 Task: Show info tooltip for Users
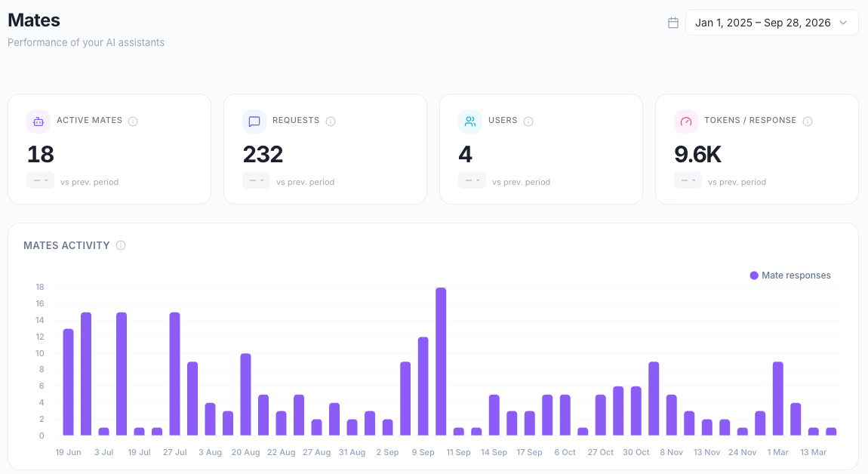click(x=528, y=122)
